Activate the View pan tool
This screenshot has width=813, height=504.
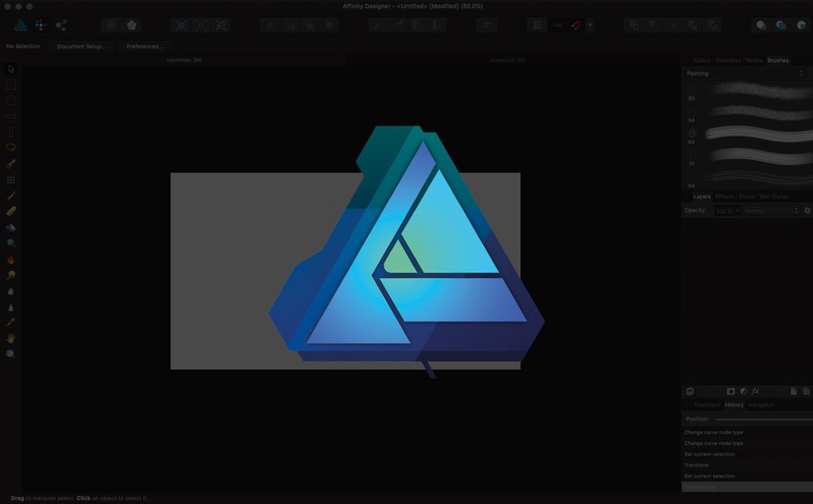(10, 339)
